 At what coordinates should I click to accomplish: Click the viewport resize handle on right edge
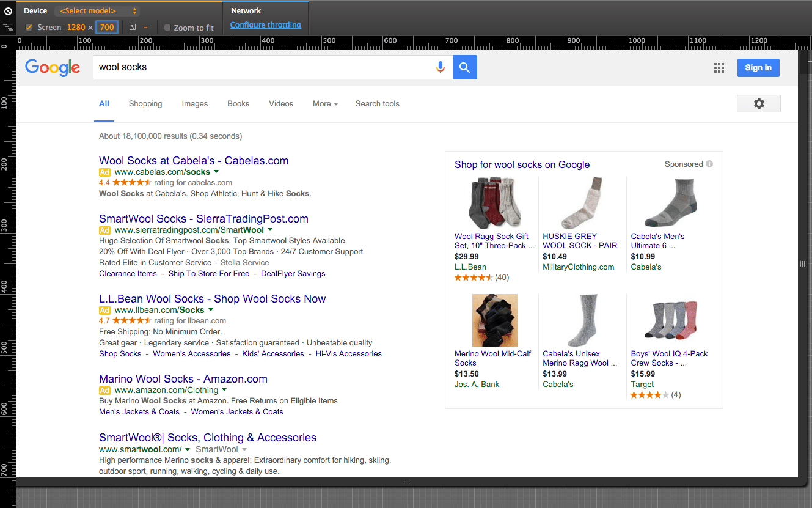tap(802, 263)
